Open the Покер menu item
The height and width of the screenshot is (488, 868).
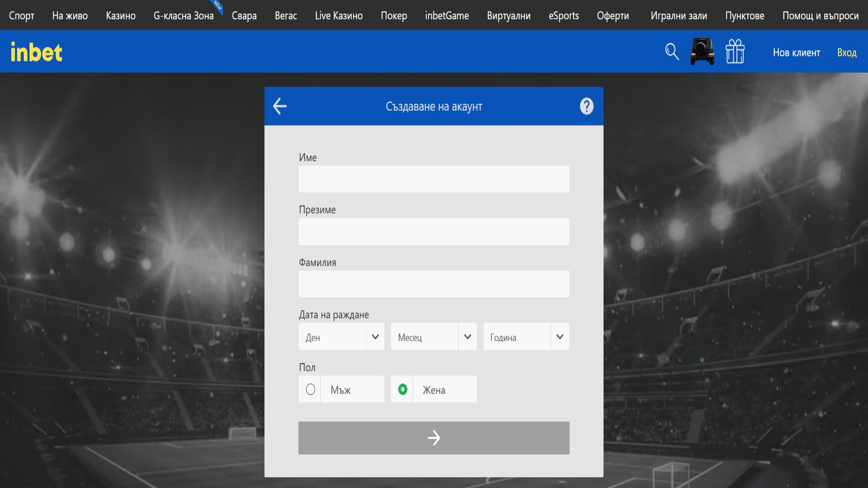point(394,15)
